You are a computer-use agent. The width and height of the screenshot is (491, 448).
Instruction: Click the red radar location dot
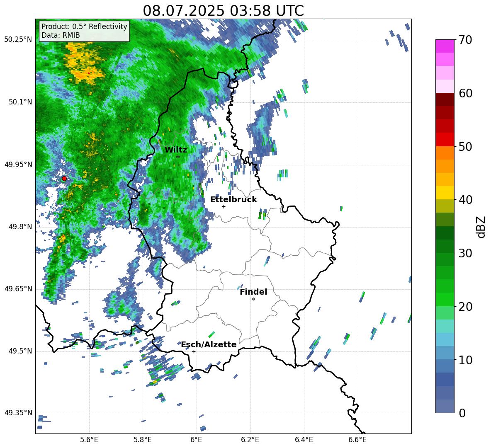64,179
